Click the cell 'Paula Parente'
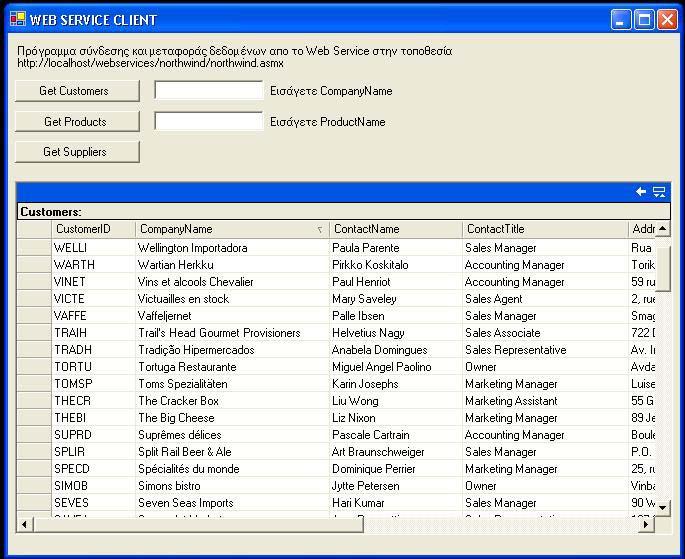Screen dimensions: 685x559 click(x=396, y=248)
